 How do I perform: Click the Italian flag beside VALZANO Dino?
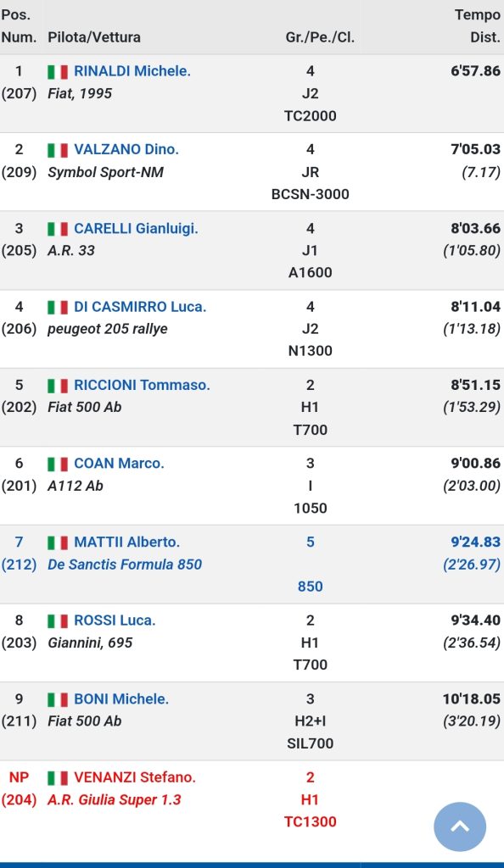click(58, 150)
